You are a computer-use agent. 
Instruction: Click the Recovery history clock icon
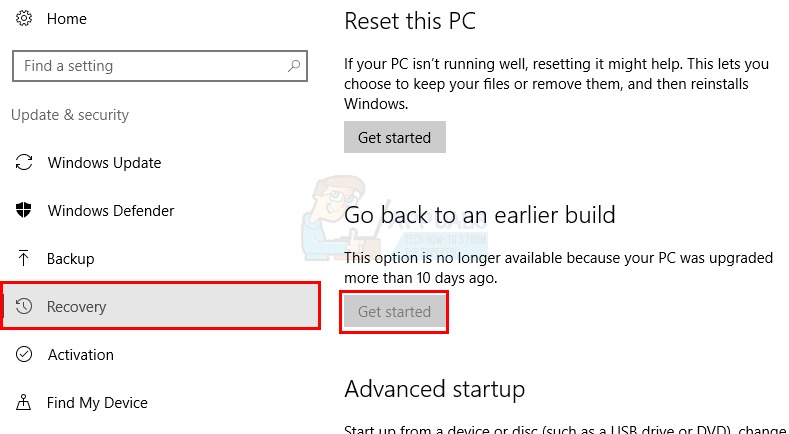click(x=25, y=307)
